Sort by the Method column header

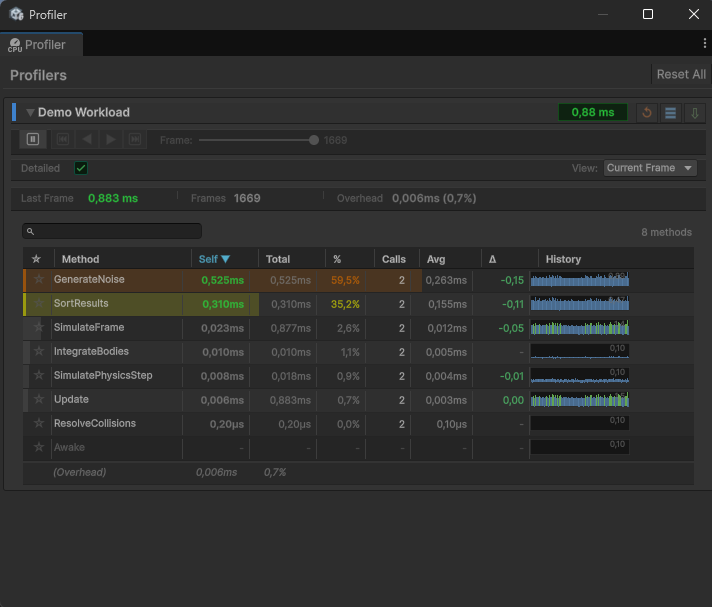coord(80,259)
